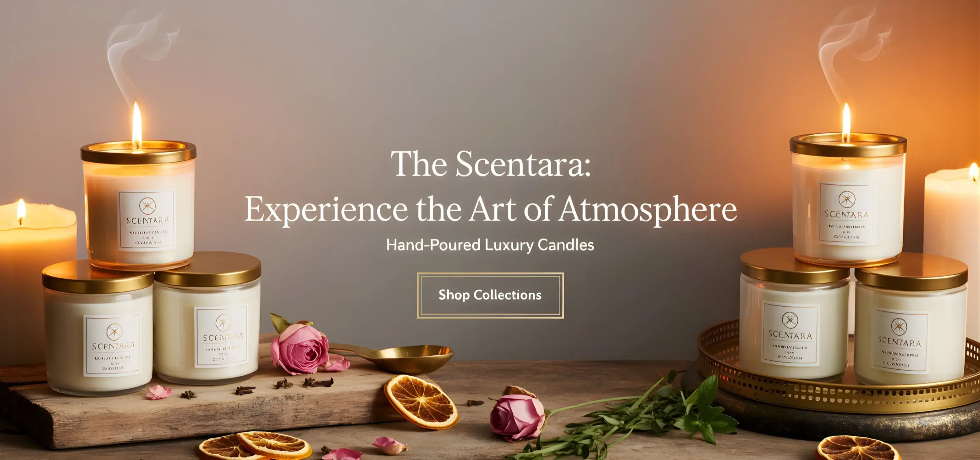Click the orange slice in the bottom-right corner
The height and width of the screenshot is (460, 980).
pos(859,449)
